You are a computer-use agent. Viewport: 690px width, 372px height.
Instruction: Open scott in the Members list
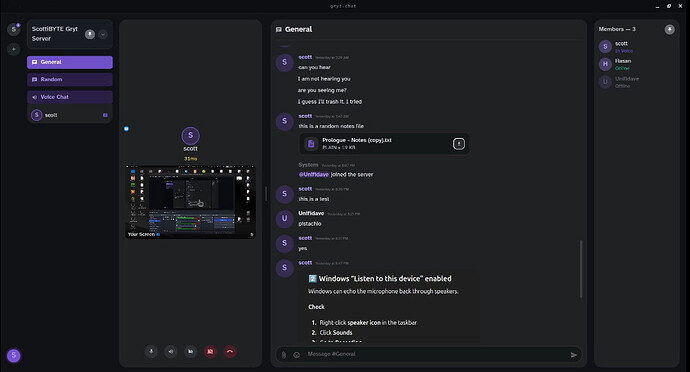tap(636, 47)
